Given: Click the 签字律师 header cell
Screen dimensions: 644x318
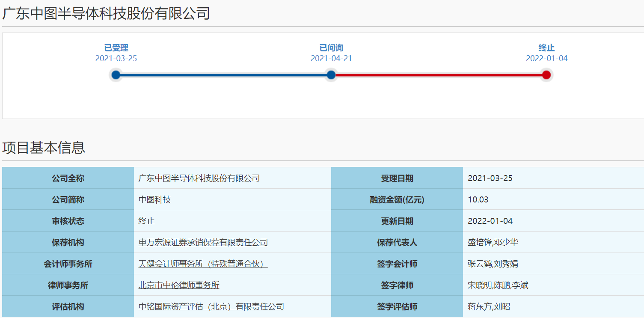Looking at the screenshot, I should (397, 285).
